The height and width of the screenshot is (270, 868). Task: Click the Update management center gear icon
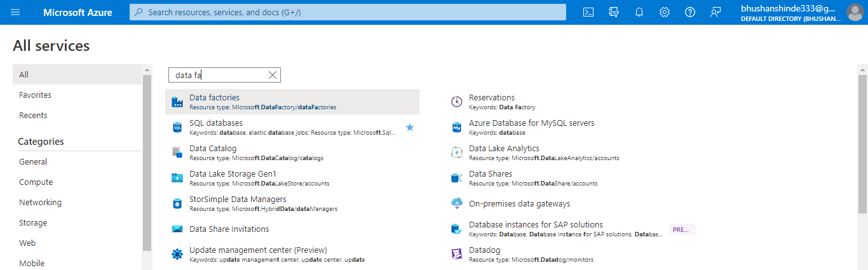177,254
